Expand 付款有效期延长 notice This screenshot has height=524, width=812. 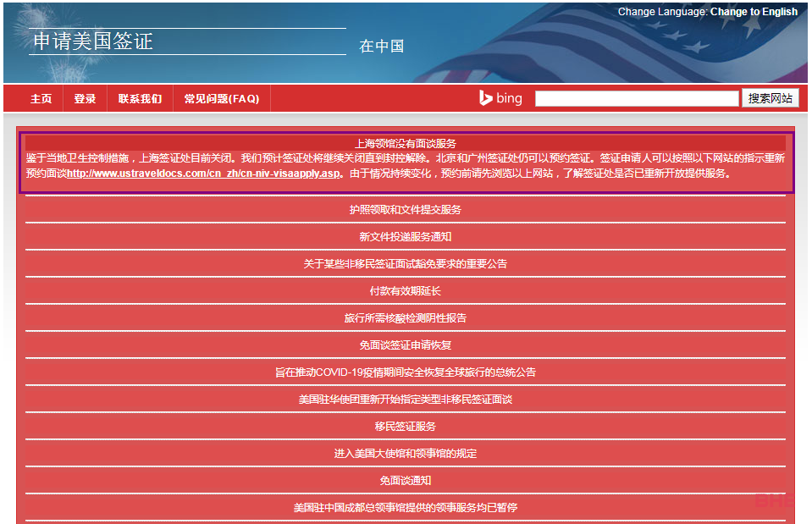click(x=406, y=291)
